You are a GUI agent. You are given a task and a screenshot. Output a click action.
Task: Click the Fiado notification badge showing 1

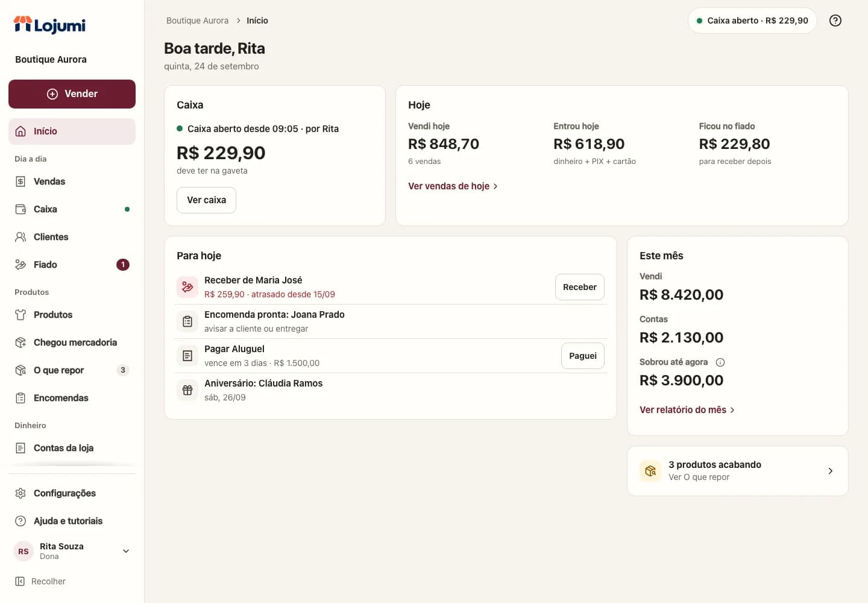coord(123,265)
